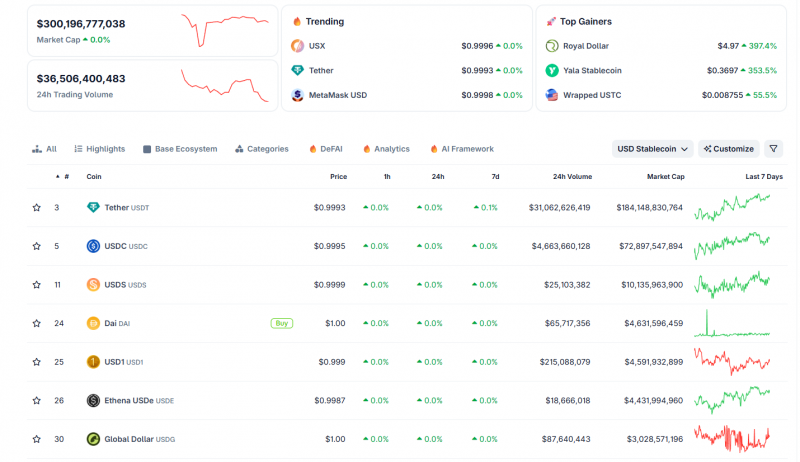Click the Customize button
Screen dimensions: 800x462
[729, 148]
